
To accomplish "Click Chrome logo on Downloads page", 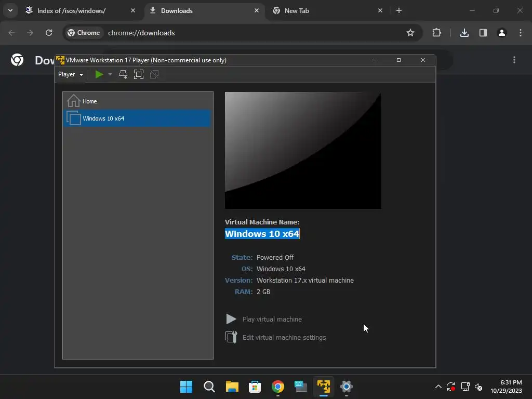I will tap(17, 60).
